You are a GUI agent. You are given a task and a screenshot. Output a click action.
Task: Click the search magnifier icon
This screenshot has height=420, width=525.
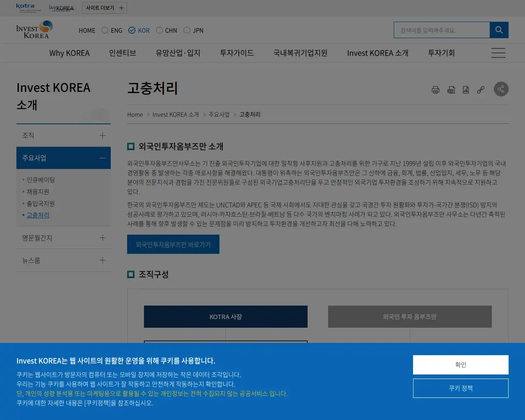(x=499, y=30)
